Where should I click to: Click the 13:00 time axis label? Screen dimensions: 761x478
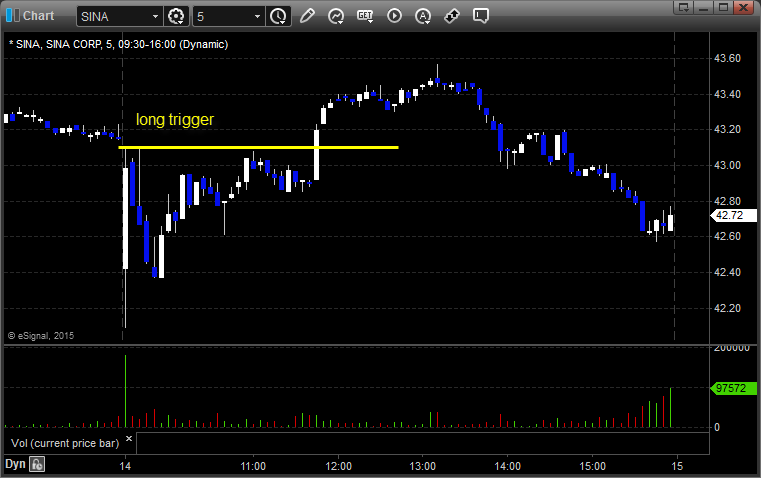coord(422,466)
